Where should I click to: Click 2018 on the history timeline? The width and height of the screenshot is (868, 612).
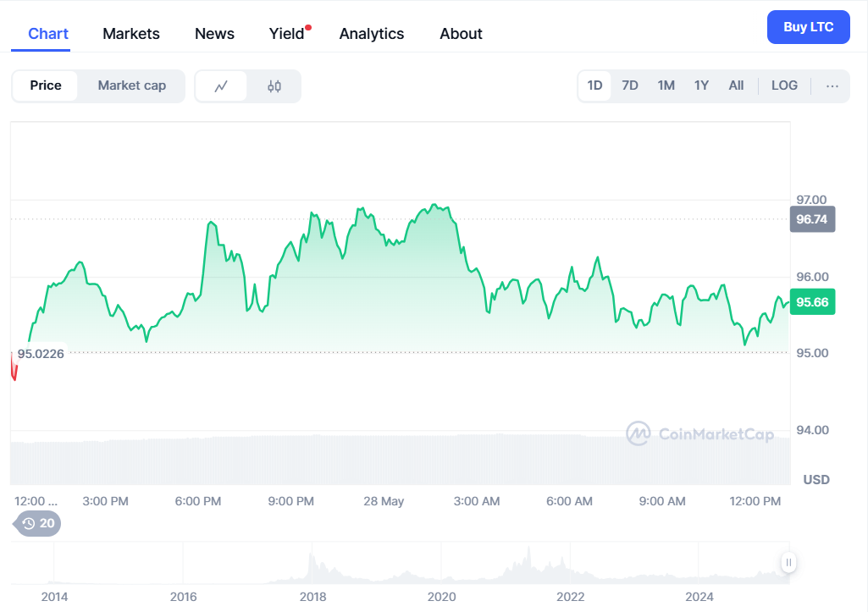pyautogui.click(x=312, y=597)
